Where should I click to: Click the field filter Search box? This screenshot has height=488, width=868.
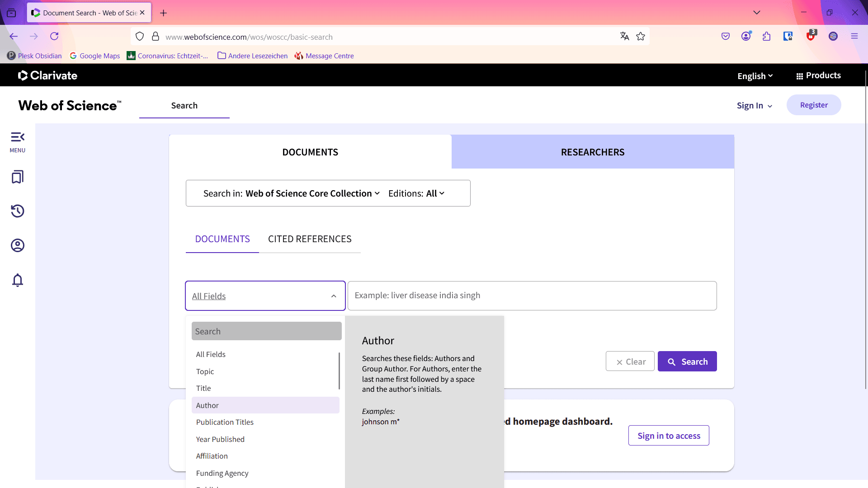point(267,331)
